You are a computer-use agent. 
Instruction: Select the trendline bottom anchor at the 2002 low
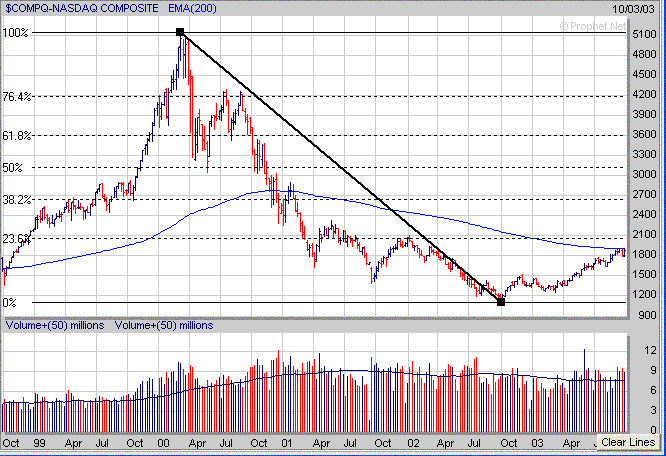(501, 302)
